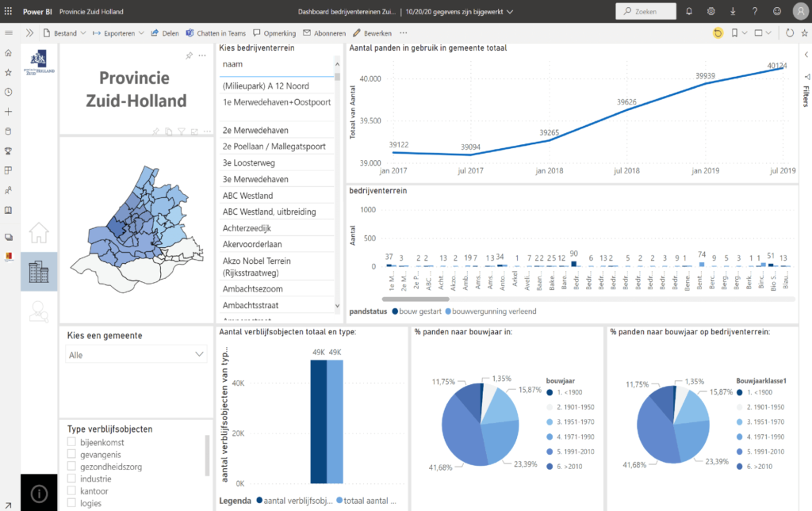Click the refresh icon in the toolbar

coord(790,32)
